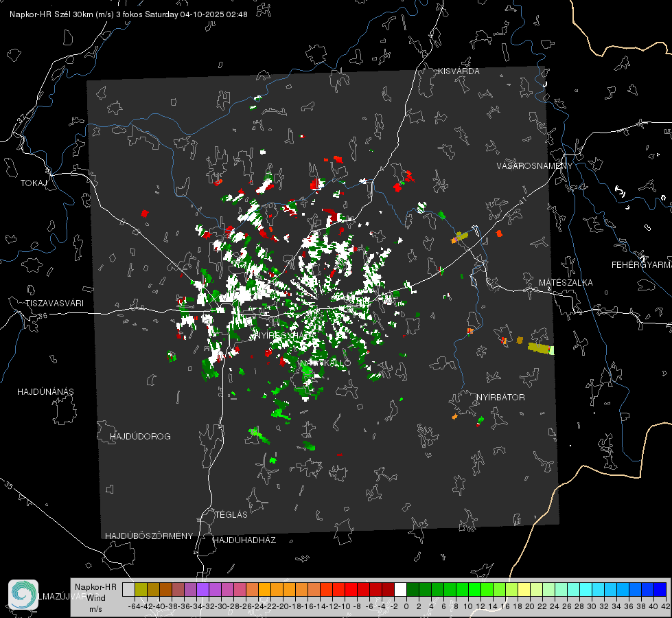Click the legend tick value -64
The height and width of the screenshot is (618, 672).
tap(134, 606)
